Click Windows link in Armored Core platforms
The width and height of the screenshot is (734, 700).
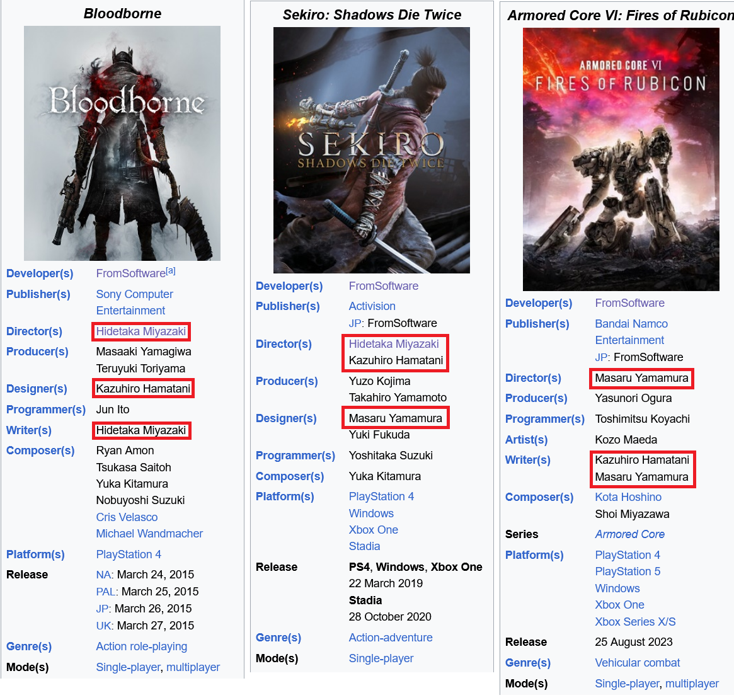point(617,588)
